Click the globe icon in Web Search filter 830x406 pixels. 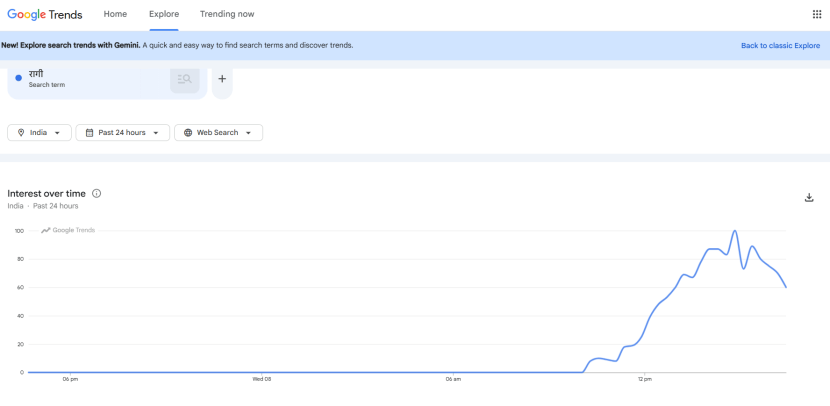coord(187,132)
